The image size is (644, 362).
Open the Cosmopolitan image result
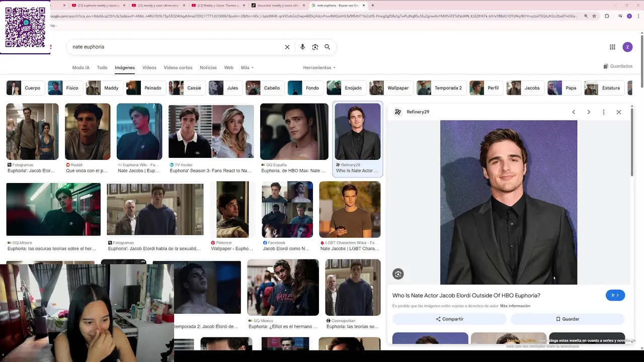pyautogui.click(x=353, y=287)
